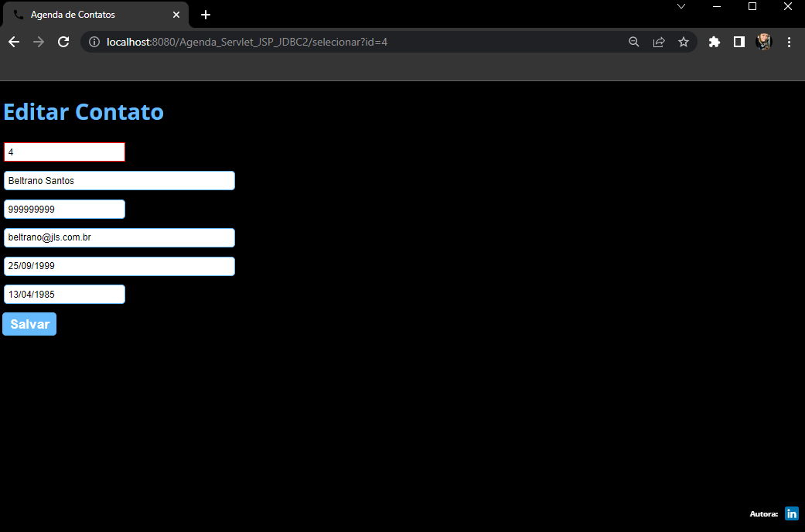Open the tab search chevron
This screenshot has width=805, height=532.
coord(681,6)
